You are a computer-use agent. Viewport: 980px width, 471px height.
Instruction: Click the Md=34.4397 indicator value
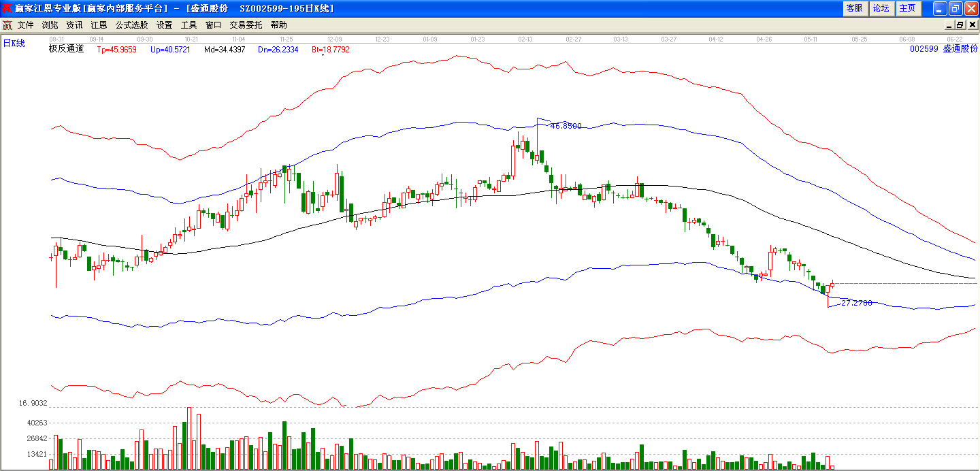[225, 50]
